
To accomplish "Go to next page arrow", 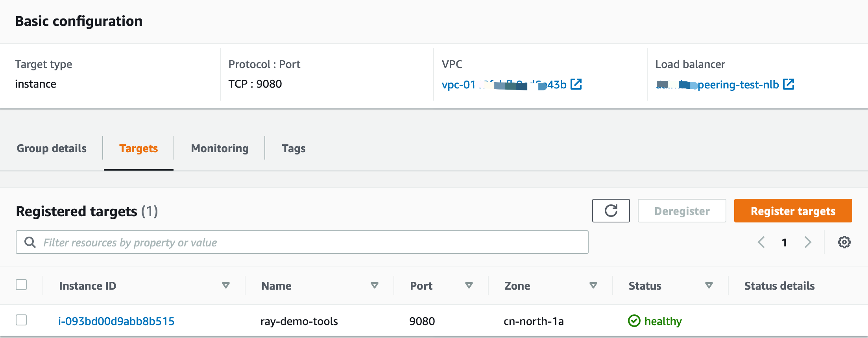I will click(x=808, y=242).
